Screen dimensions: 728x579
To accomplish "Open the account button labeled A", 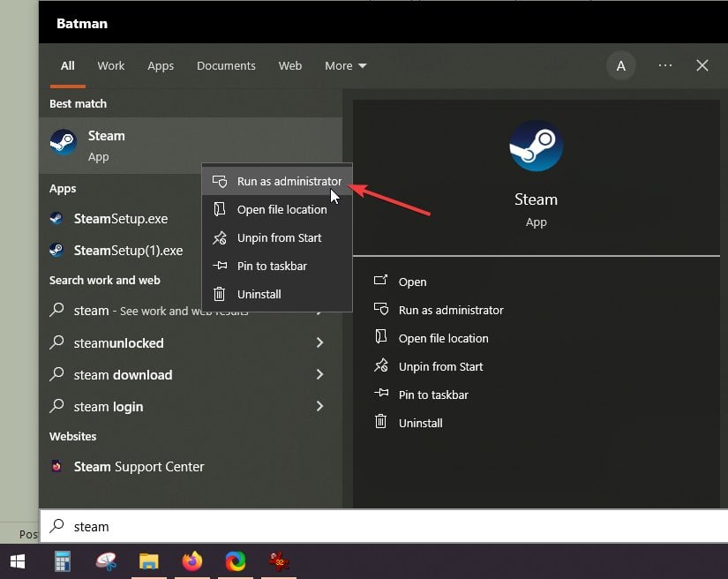I will [x=620, y=66].
